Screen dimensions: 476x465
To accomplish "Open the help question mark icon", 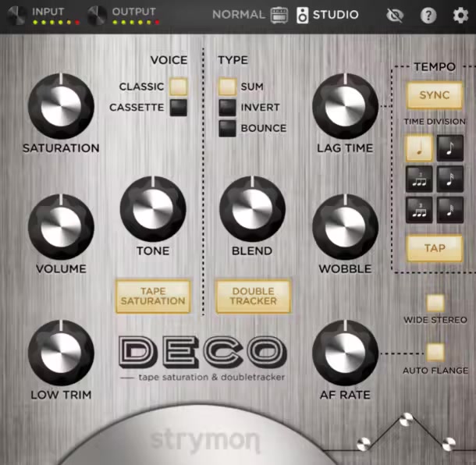I will [428, 15].
